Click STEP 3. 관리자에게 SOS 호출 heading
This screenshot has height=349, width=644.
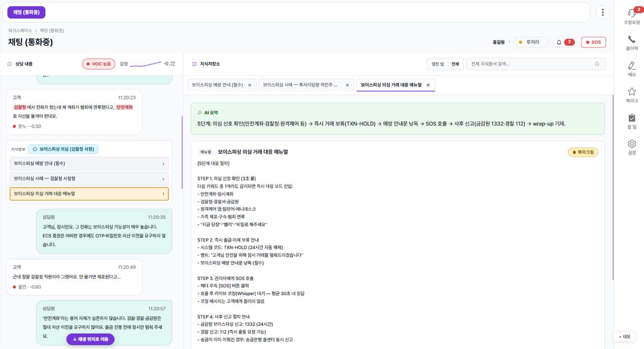pyautogui.click(x=225, y=278)
